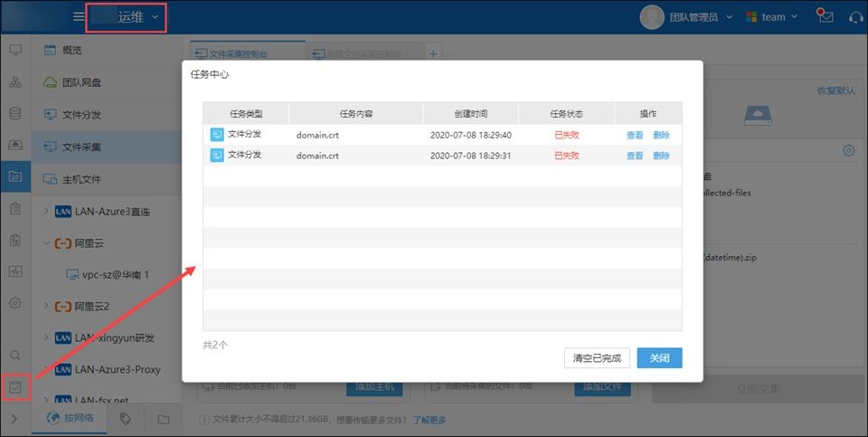This screenshot has width=868, height=437.
Task: Click the tag icon in bottom sidebar tabs
Action: [126, 419]
